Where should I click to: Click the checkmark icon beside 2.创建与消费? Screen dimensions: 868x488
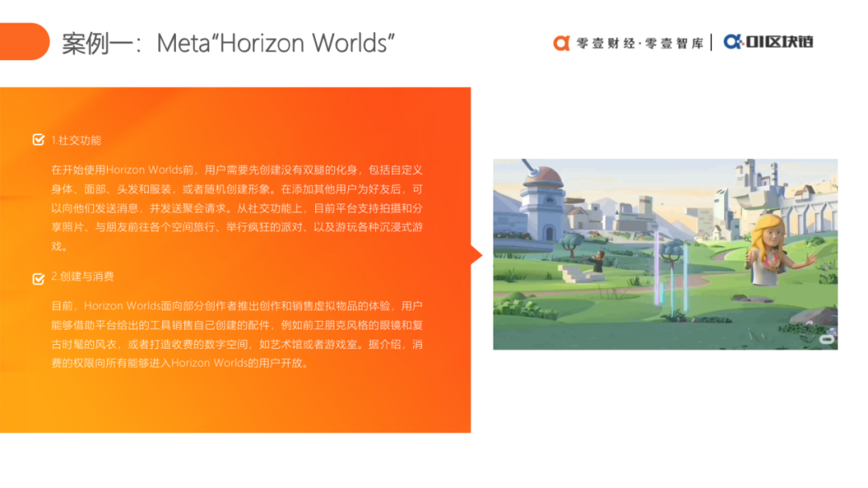pos(39,278)
